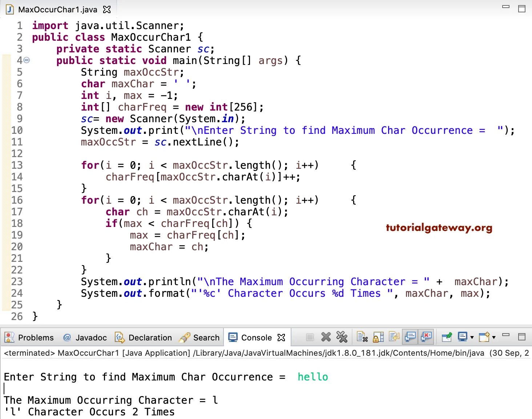Click the Terminate (stop) console button
Viewport: 532px width, 419px height.
pos(310,337)
